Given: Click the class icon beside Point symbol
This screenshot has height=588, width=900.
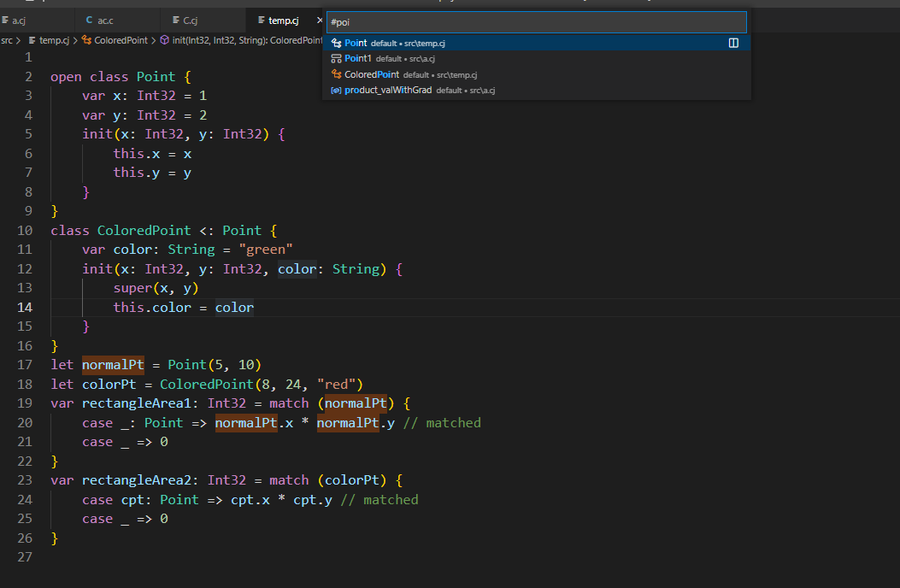Looking at the screenshot, I should pyautogui.click(x=337, y=43).
